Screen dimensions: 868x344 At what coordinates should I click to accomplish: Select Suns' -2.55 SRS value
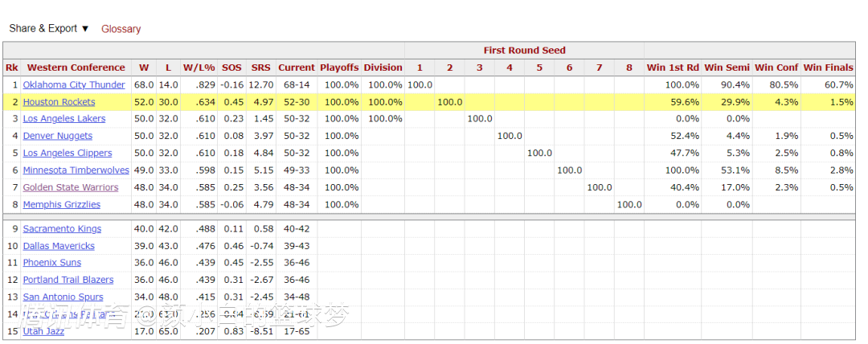click(260, 263)
